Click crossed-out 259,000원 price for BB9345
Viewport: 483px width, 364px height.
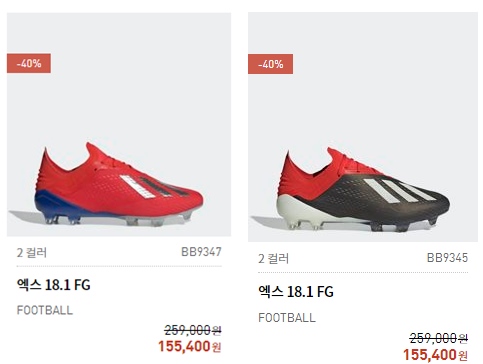pyautogui.click(x=439, y=338)
